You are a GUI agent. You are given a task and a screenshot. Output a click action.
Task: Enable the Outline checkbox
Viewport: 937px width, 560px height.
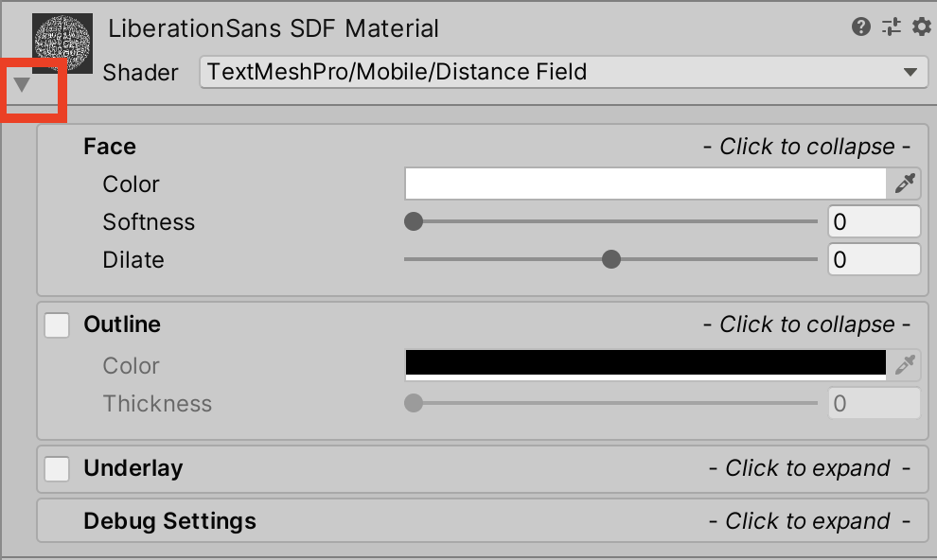click(58, 325)
